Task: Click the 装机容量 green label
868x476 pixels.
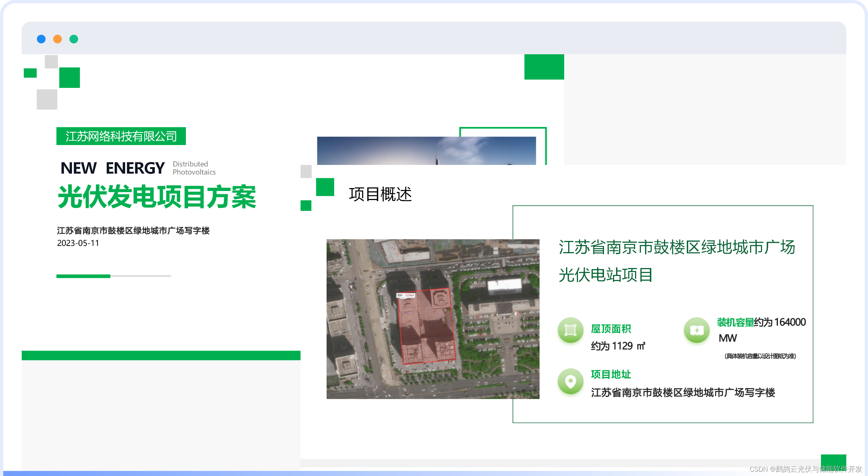Action: 735,322
